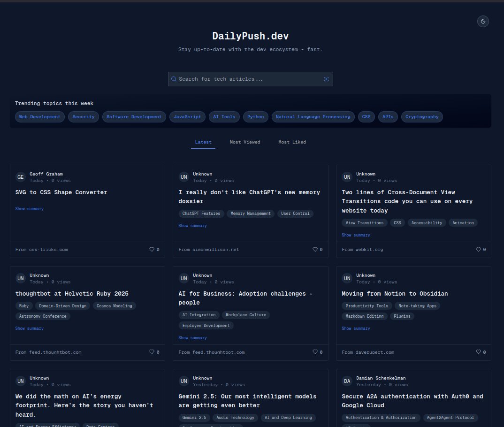Image resolution: width=504 pixels, height=427 pixels.
Task: Open Moving from Notion to Obsidian article
Action: point(395,294)
